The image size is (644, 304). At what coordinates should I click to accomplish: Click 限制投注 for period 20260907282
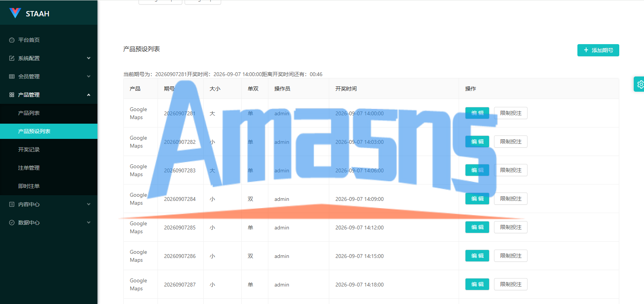pyautogui.click(x=511, y=142)
